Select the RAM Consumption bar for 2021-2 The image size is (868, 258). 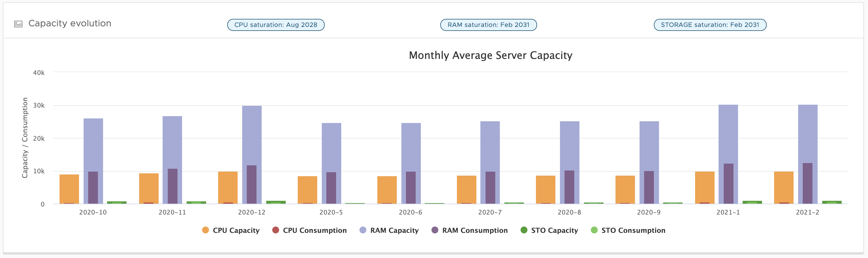point(807,183)
